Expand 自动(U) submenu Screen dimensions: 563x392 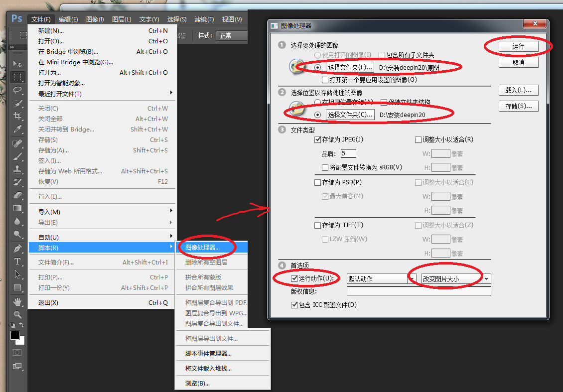click(102, 237)
